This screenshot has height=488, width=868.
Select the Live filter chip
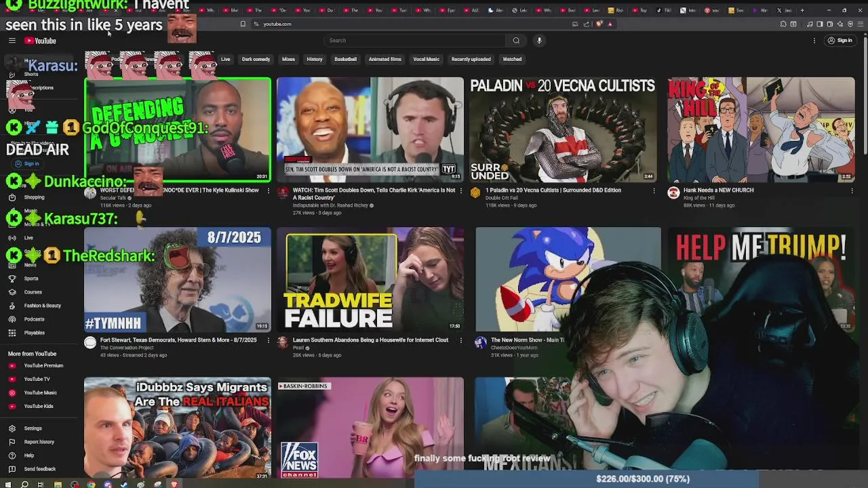[225, 59]
